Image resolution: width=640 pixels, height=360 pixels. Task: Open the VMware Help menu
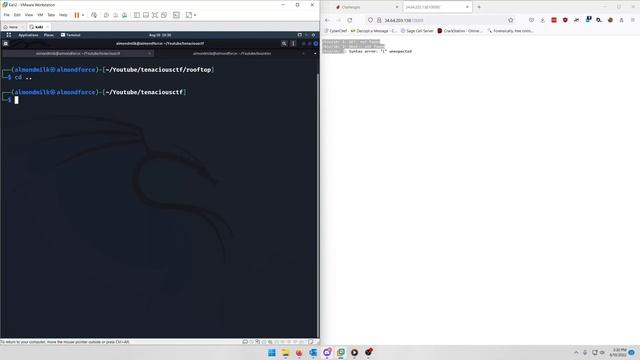(x=63, y=15)
